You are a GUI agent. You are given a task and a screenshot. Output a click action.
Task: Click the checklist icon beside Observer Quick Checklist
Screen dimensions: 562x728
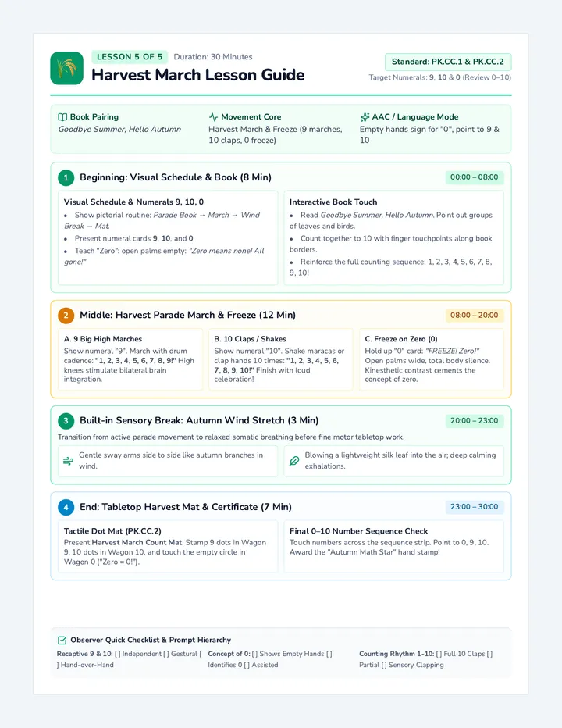pos(62,641)
